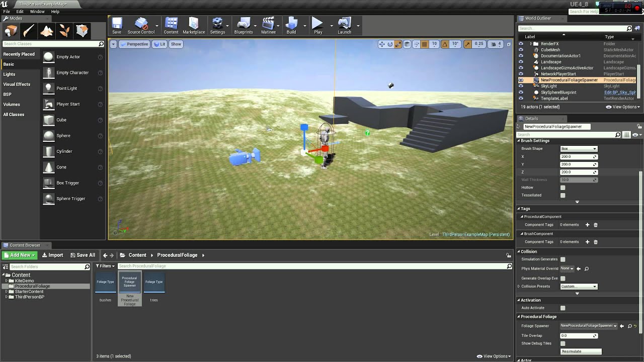This screenshot has width=644, height=362.
Task: Click the Add New button
Action: 20,255
